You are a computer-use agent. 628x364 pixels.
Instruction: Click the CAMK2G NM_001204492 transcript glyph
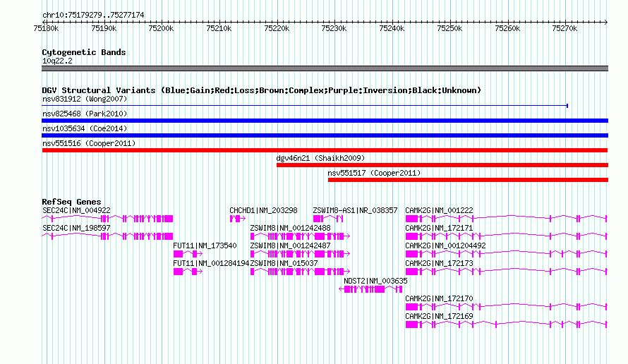coord(506,254)
